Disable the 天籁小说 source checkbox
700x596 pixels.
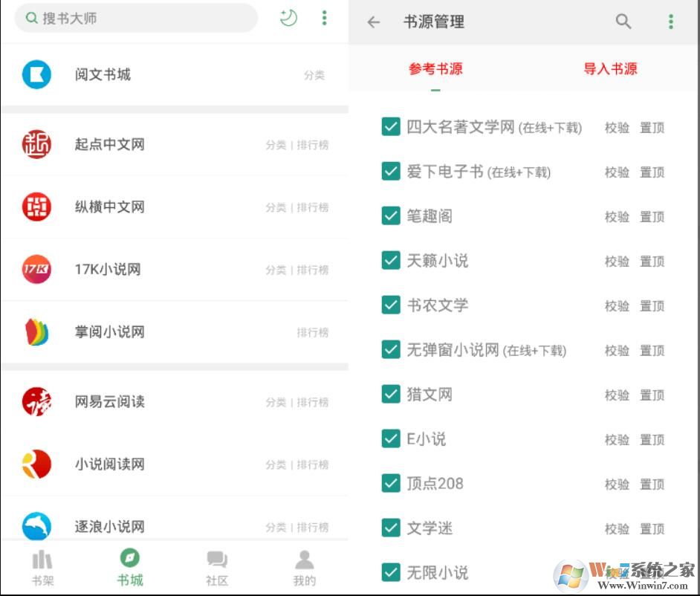click(x=391, y=261)
